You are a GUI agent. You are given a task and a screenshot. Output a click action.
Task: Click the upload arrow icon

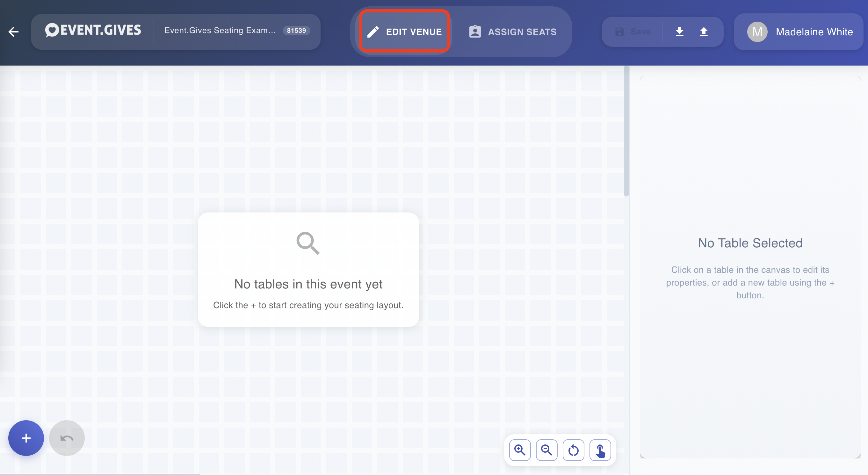(x=704, y=32)
